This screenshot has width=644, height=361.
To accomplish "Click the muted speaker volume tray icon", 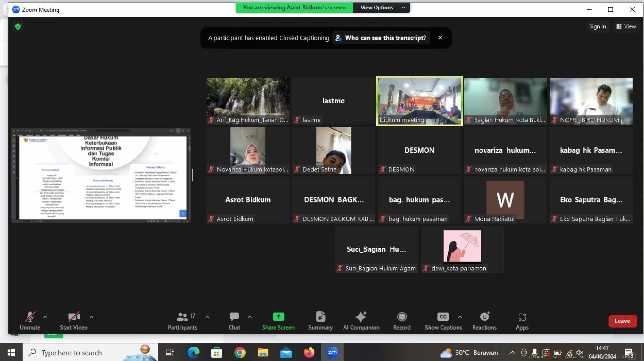I will 580,353.
